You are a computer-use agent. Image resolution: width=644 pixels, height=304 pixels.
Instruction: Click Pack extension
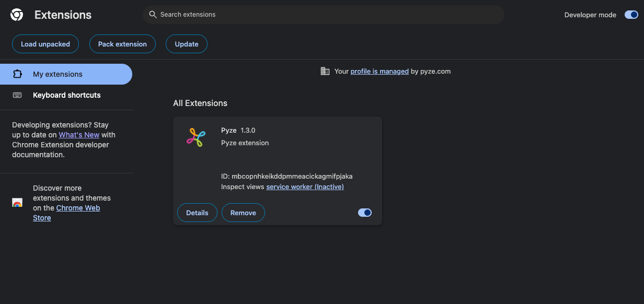(x=122, y=44)
